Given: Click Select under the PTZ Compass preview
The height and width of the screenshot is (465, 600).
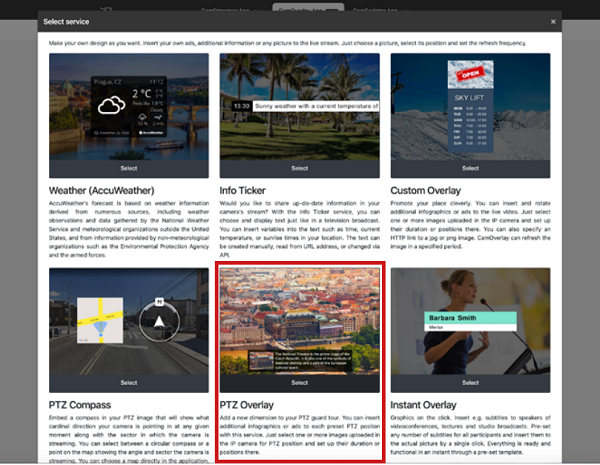Looking at the screenshot, I should (x=129, y=382).
